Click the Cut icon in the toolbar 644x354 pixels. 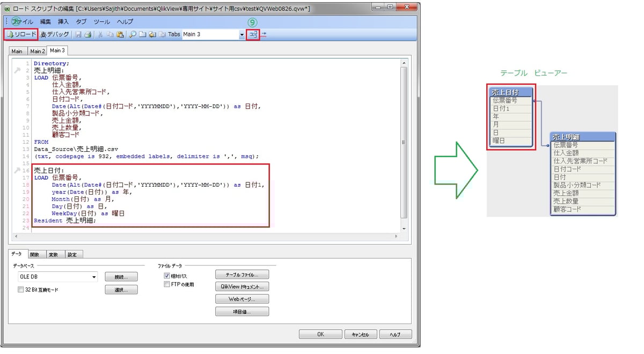click(x=100, y=34)
